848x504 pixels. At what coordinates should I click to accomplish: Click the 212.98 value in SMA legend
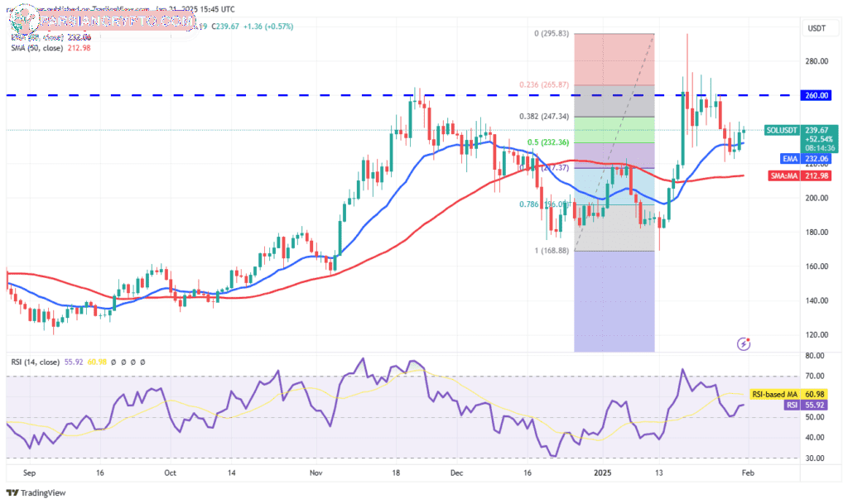click(79, 48)
